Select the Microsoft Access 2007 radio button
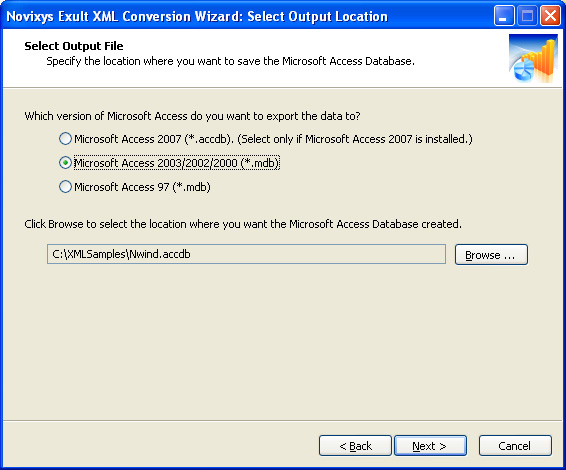 [x=65, y=139]
